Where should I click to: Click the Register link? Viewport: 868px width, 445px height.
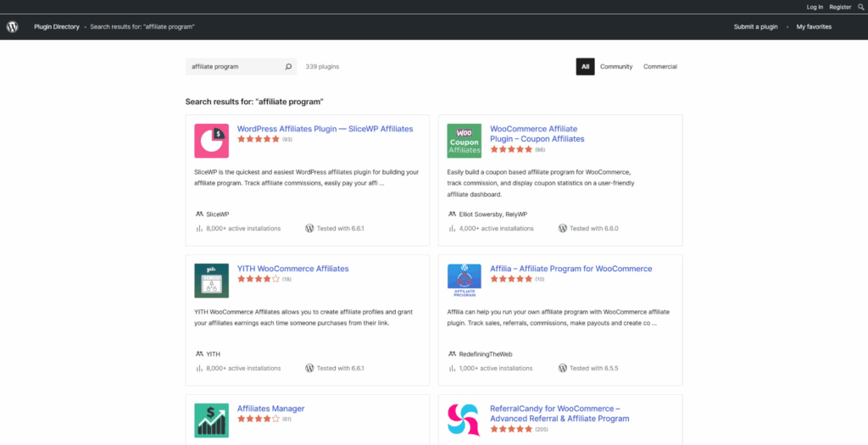[840, 7]
